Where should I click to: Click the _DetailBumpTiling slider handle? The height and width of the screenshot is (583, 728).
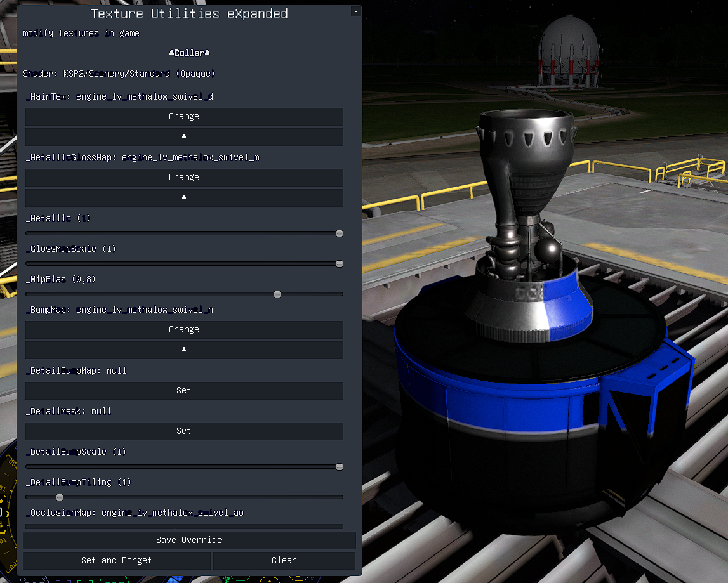(60, 497)
